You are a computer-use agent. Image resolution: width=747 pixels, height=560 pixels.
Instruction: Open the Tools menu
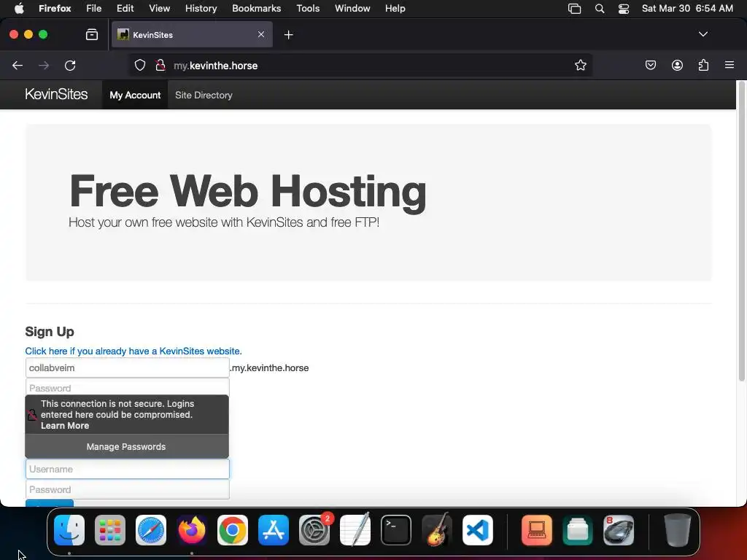(x=308, y=9)
